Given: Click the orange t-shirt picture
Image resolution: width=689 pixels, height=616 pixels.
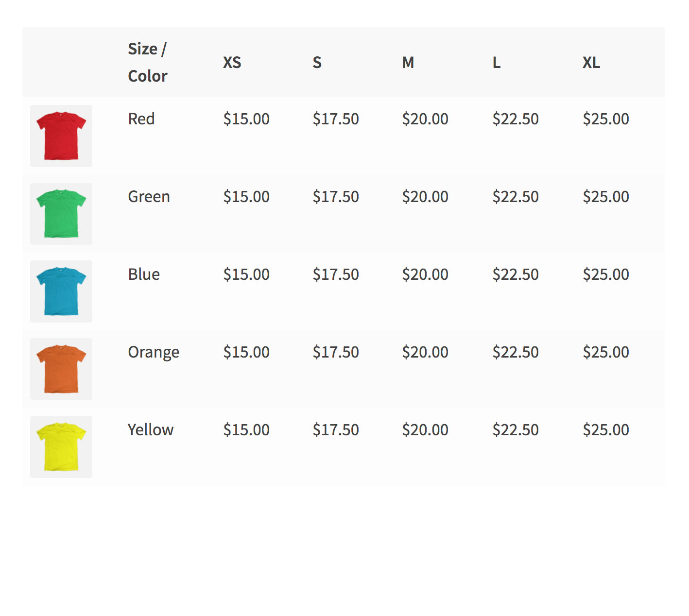Looking at the screenshot, I should click(x=61, y=369).
